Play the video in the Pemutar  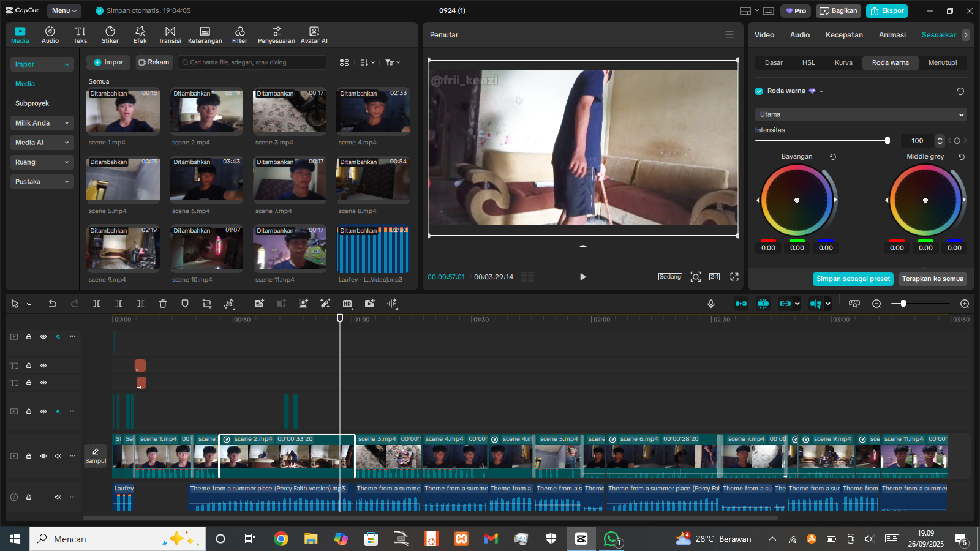click(582, 277)
